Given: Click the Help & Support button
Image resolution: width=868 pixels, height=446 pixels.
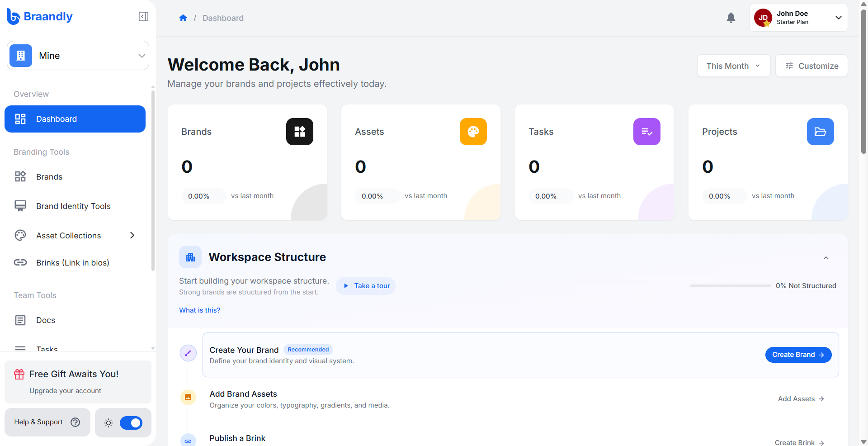Looking at the screenshot, I should [x=47, y=422].
